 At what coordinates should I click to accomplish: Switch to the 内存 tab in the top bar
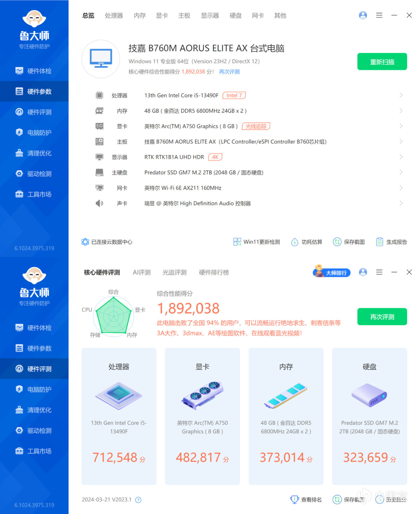pyautogui.click(x=140, y=15)
